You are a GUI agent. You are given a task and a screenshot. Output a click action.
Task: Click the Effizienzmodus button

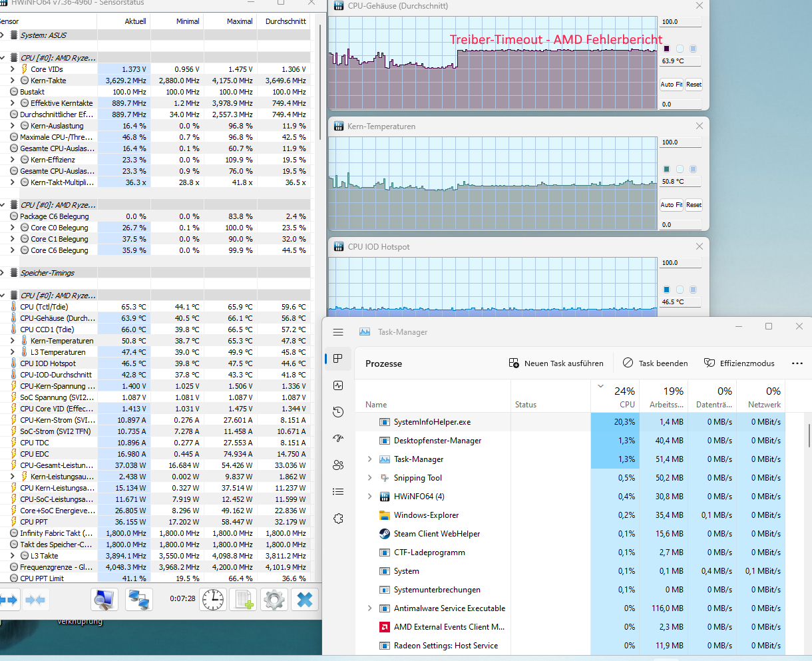(x=739, y=363)
